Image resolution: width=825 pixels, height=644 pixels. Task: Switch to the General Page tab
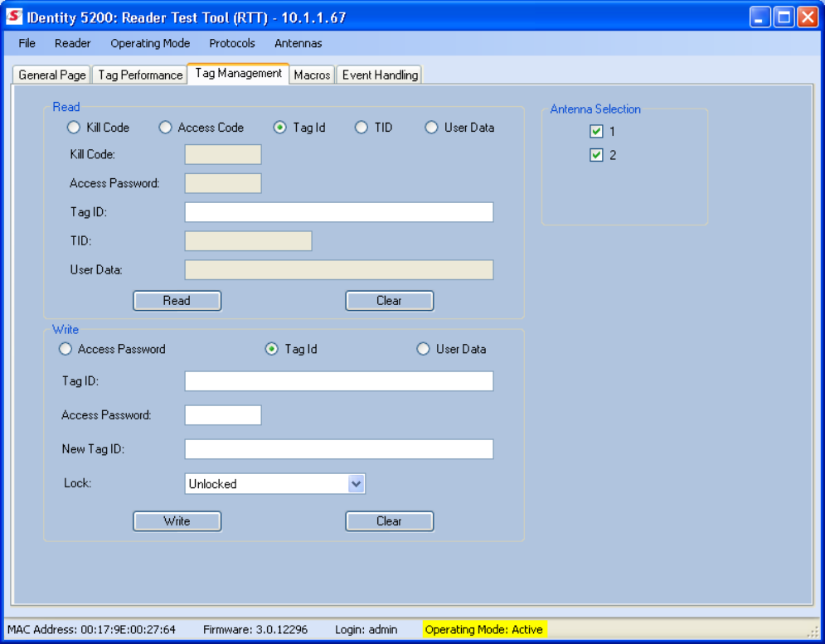(51, 75)
